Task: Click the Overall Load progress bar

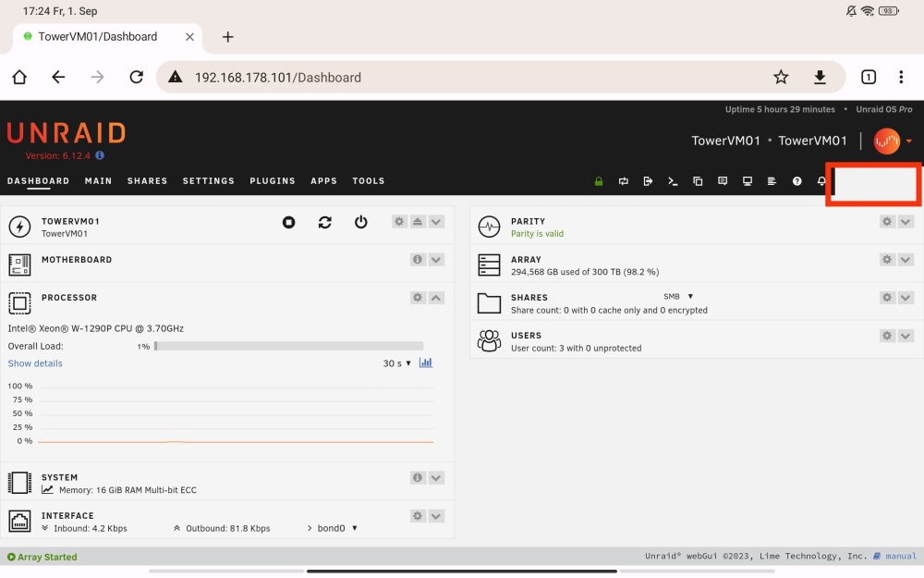Action: coord(288,346)
